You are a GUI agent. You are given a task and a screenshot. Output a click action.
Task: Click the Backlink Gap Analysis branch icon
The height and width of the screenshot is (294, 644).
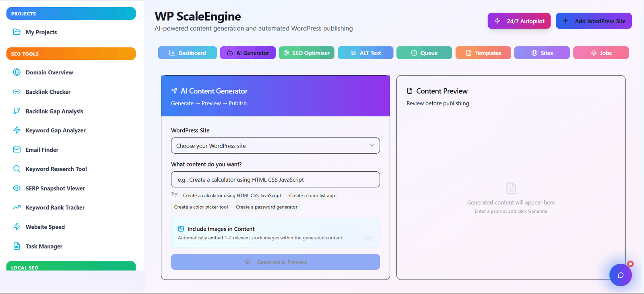pos(17,111)
